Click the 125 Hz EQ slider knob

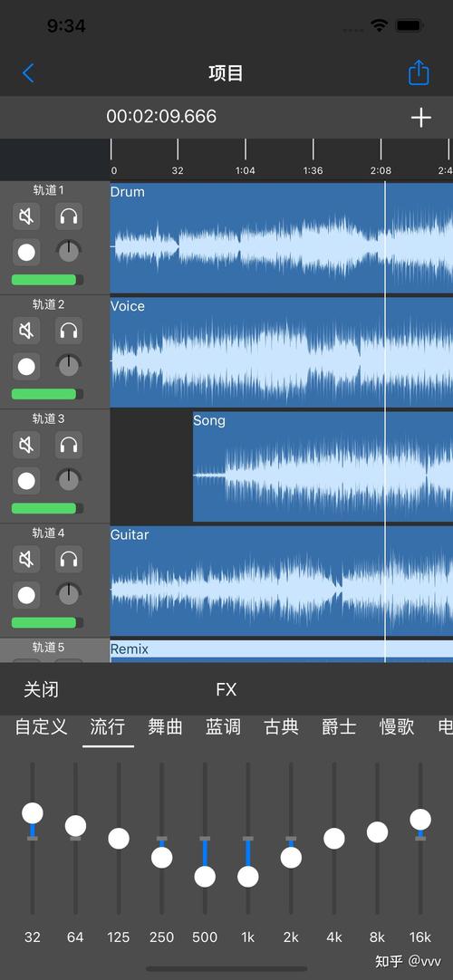[119, 838]
